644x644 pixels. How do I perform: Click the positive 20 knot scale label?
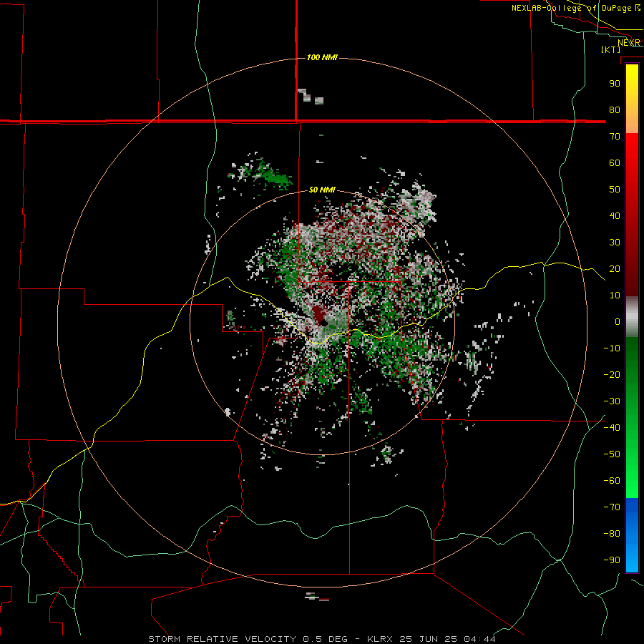coord(615,268)
